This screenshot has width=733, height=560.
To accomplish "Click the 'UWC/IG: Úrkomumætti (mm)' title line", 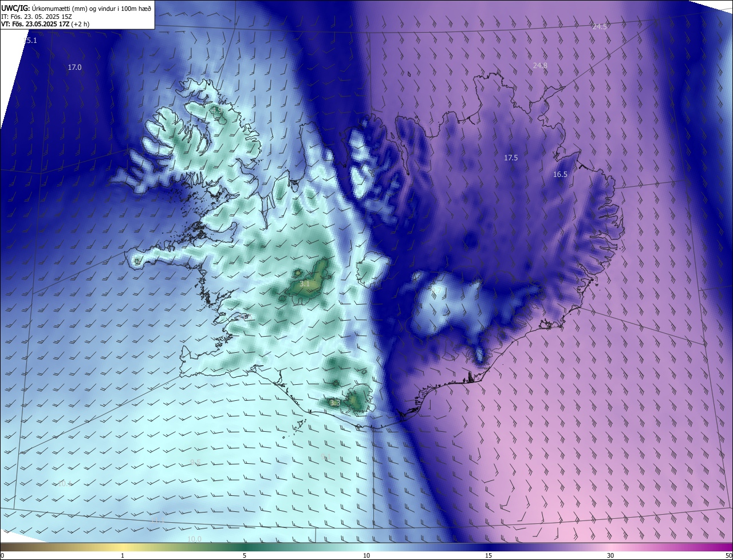I will (76, 7).
